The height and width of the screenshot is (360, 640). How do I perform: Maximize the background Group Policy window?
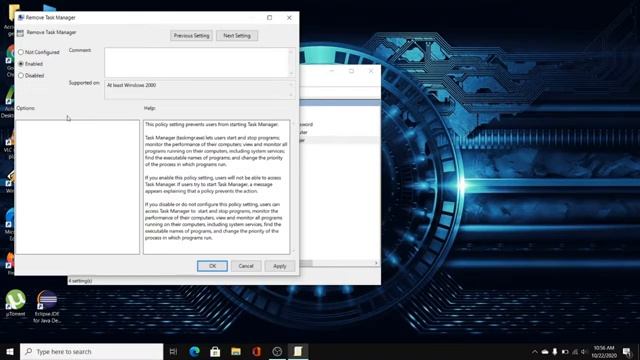click(351, 71)
